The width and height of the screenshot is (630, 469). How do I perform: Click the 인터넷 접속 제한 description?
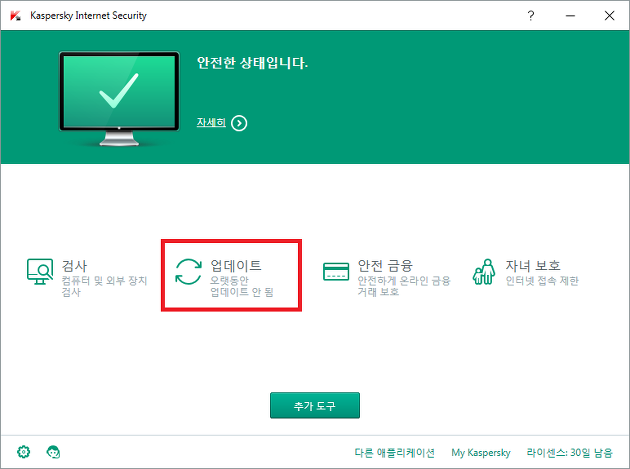(x=542, y=281)
